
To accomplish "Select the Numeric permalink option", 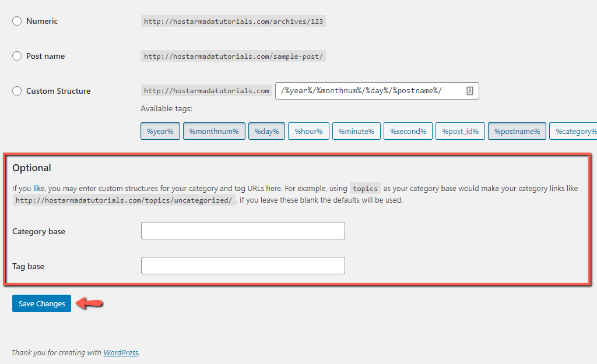I will (x=16, y=21).
